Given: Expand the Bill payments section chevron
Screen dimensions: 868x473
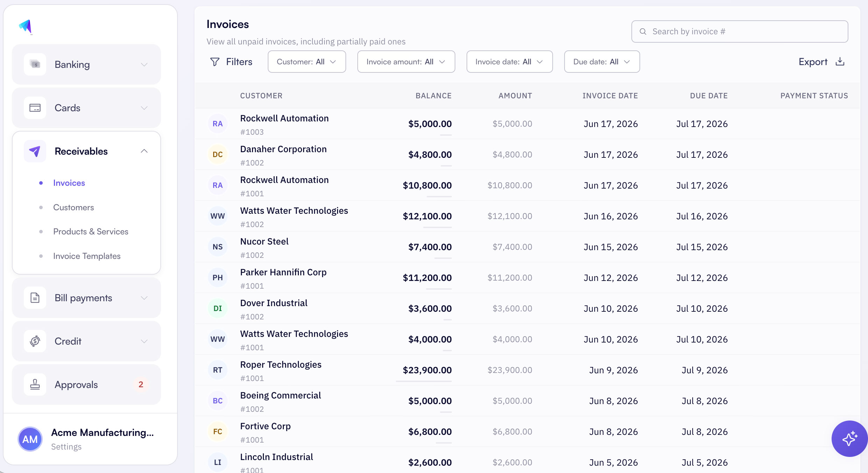Looking at the screenshot, I should point(144,298).
